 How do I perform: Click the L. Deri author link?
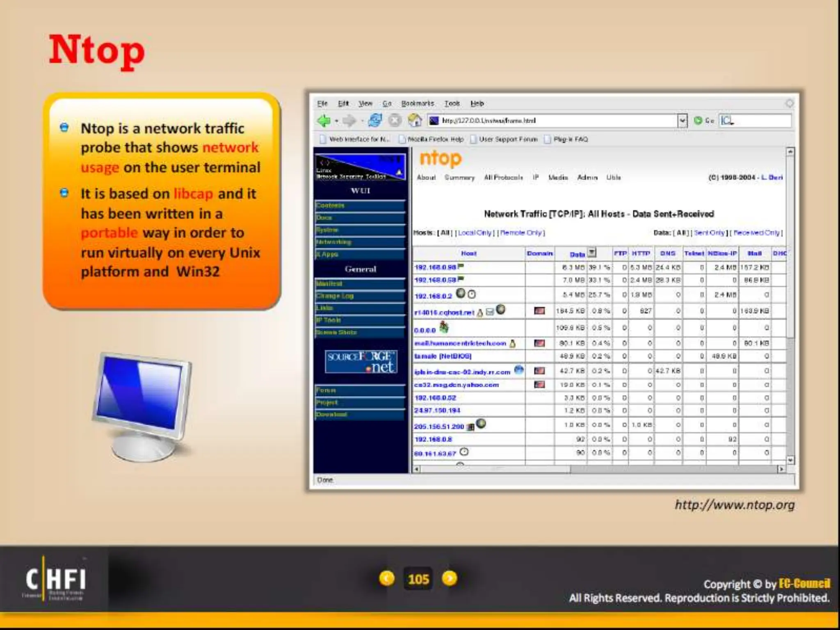click(x=772, y=178)
